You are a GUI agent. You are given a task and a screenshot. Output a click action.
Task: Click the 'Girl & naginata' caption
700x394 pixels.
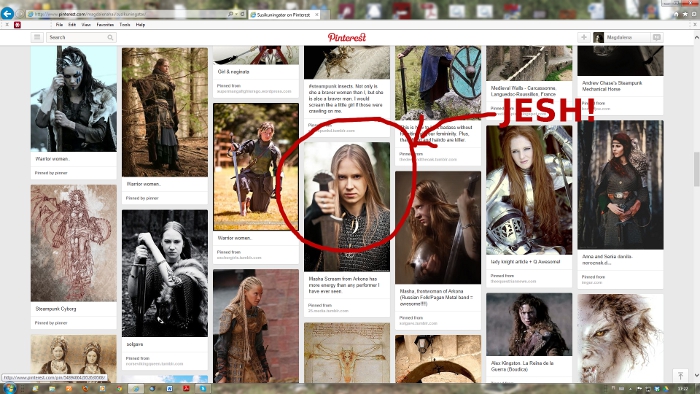233,71
